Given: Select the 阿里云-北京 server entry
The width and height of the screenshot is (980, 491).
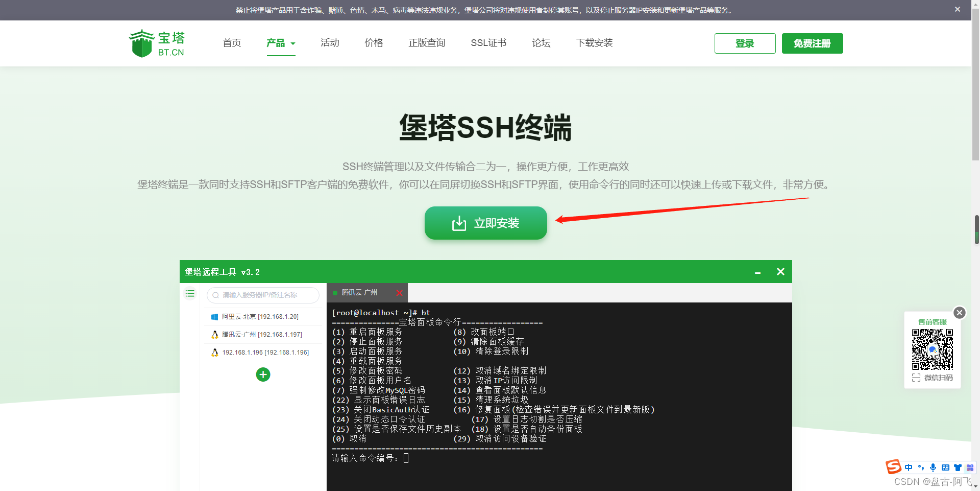Looking at the screenshot, I should 263,317.
